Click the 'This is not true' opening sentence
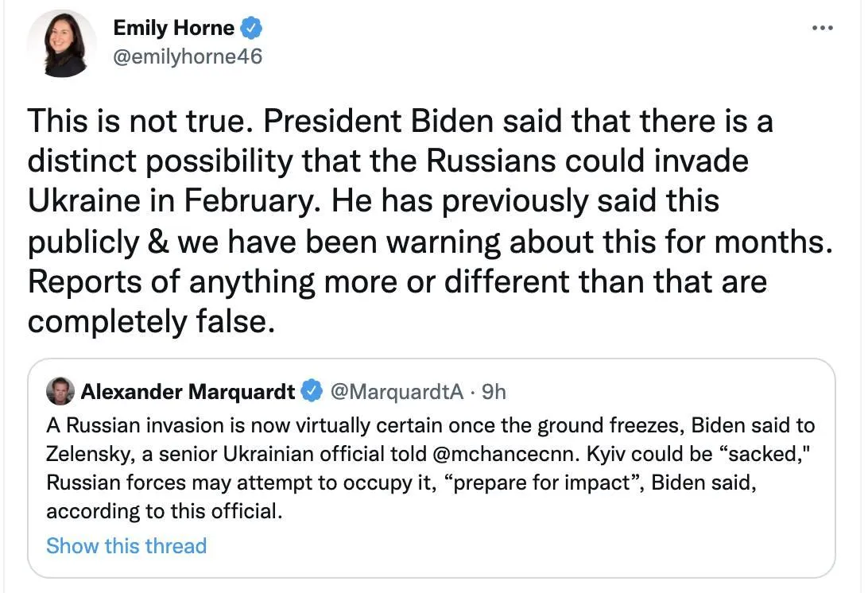Screen dimensions: 868x593 (x=141, y=122)
